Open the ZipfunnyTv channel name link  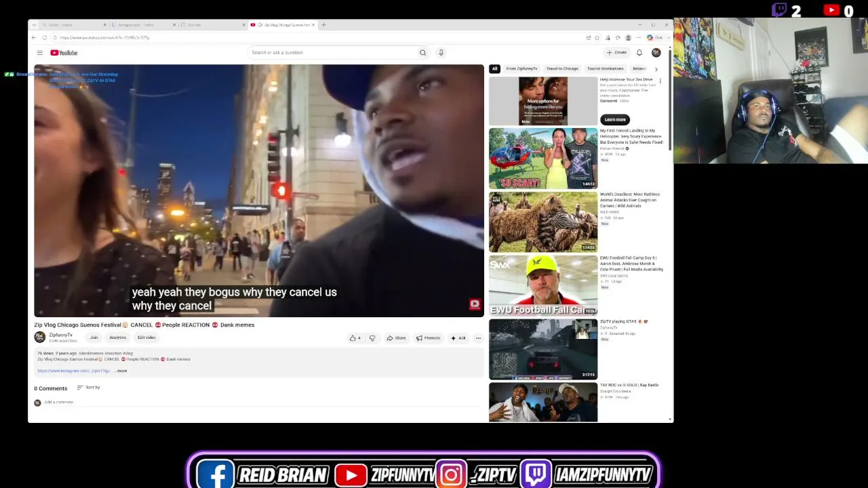(x=60, y=335)
